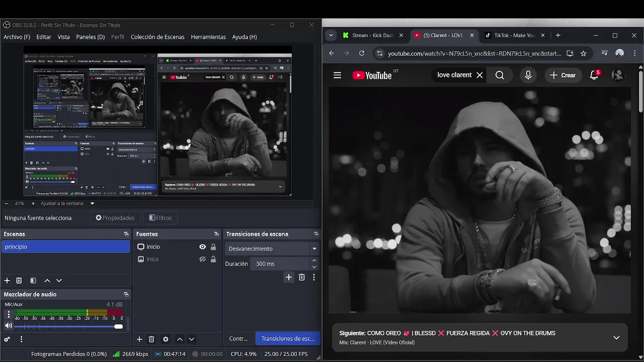Decrease transition duration with down arrow

pos(314,267)
